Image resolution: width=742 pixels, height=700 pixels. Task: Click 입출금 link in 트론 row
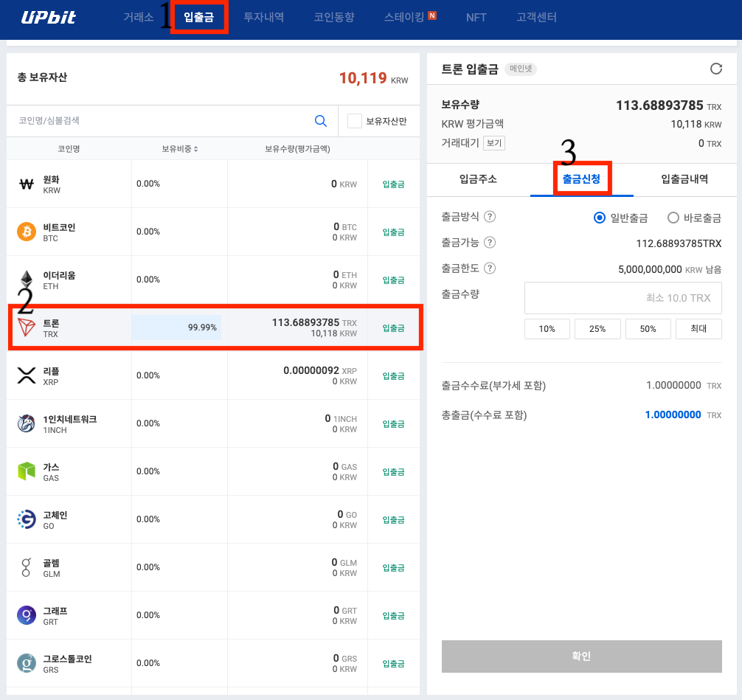[393, 328]
